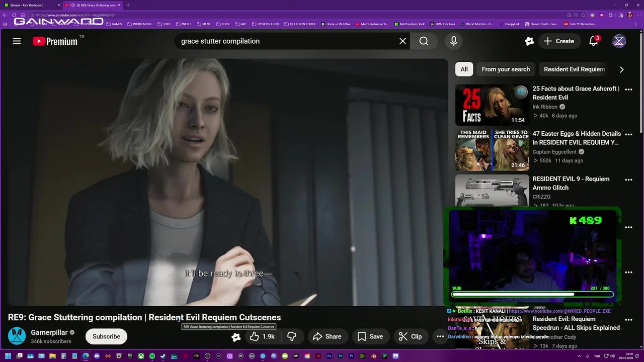Image resolution: width=644 pixels, height=362 pixels.
Task: Clear the search box with the X
Action: [x=403, y=41]
